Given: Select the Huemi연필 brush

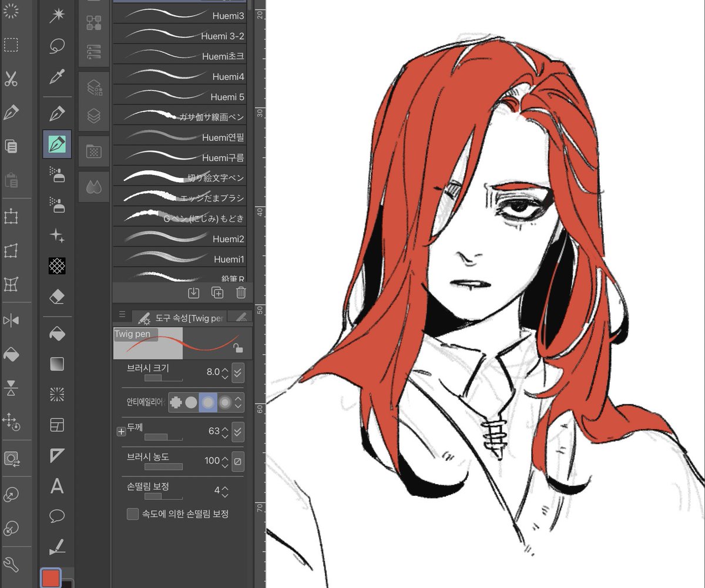Looking at the screenshot, I should (x=179, y=137).
